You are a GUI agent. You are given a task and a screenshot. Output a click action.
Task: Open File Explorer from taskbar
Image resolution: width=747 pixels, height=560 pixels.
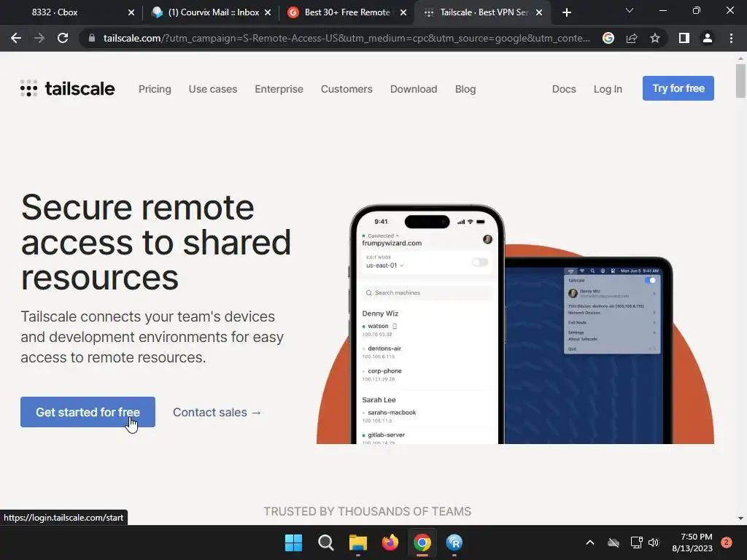click(x=357, y=542)
